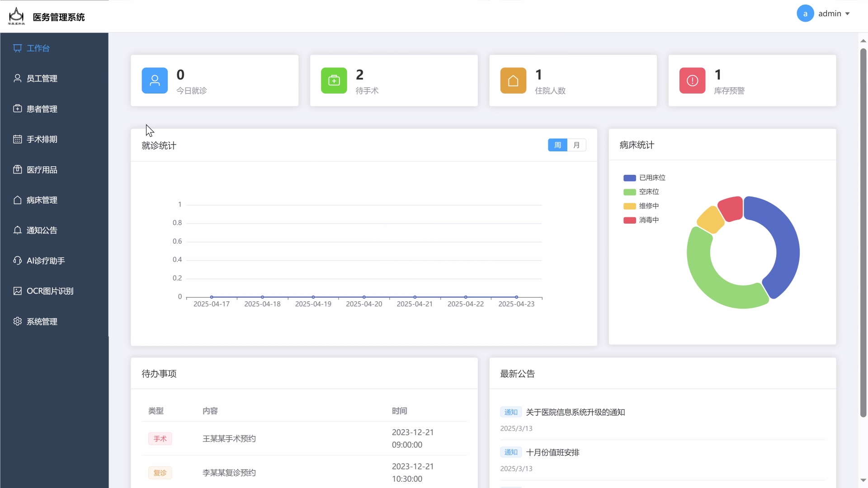Click the OCR图片识别 image icon

[17, 291]
